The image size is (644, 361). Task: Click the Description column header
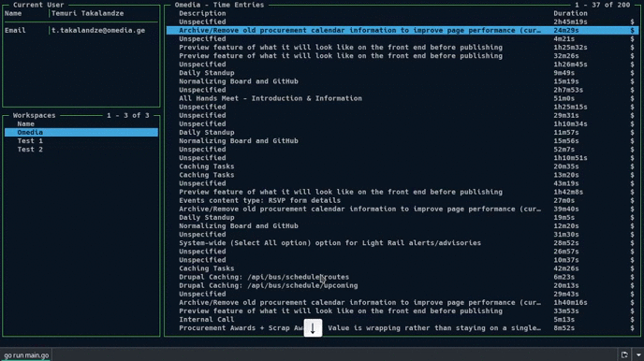coord(202,13)
